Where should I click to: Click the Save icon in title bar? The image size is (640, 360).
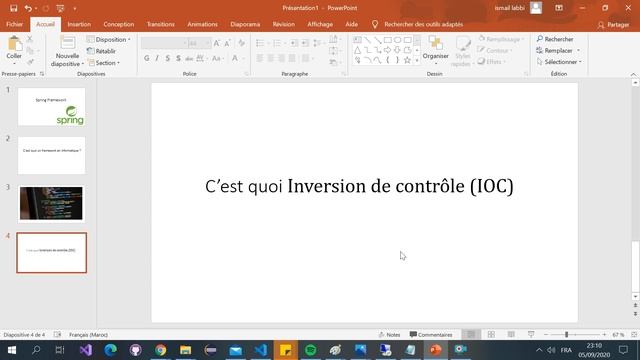(13, 8)
